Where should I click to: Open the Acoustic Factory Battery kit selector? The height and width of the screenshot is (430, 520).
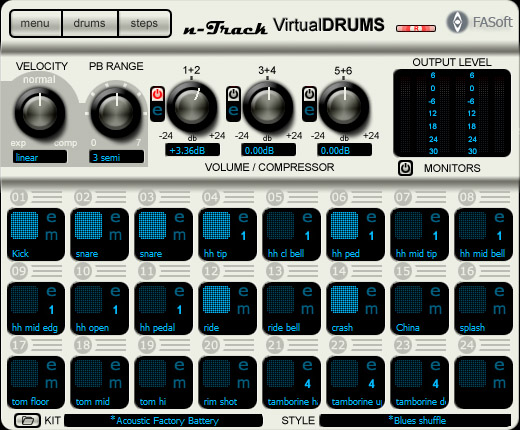click(x=163, y=421)
